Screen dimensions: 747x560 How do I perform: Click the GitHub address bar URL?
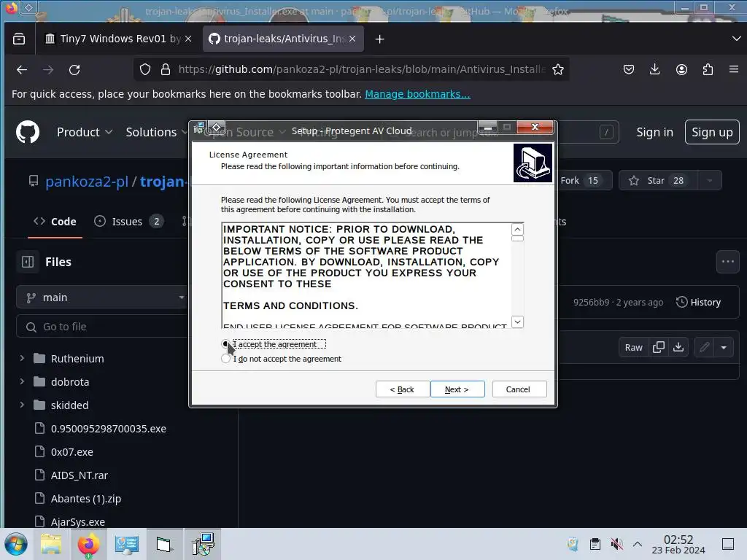[x=361, y=69]
